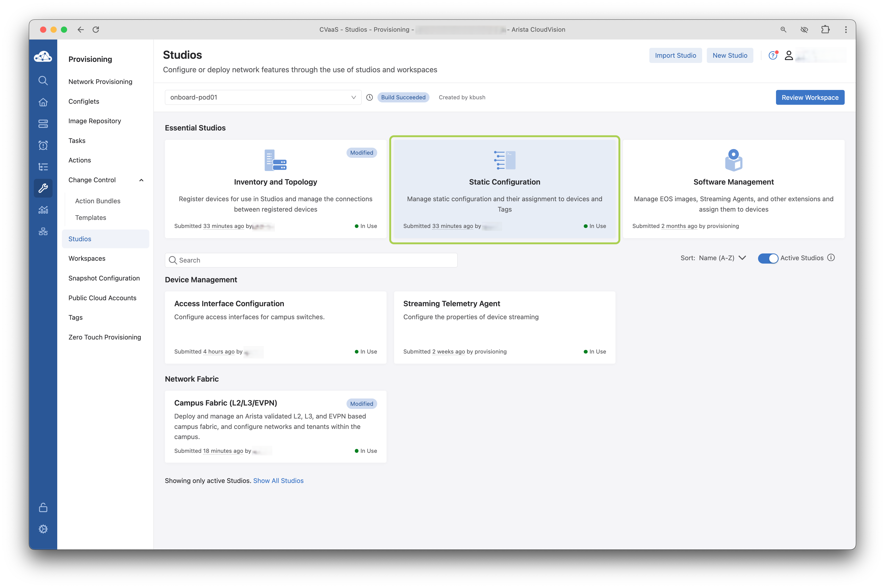Open the devices icon in sidebar

(43, 124)
